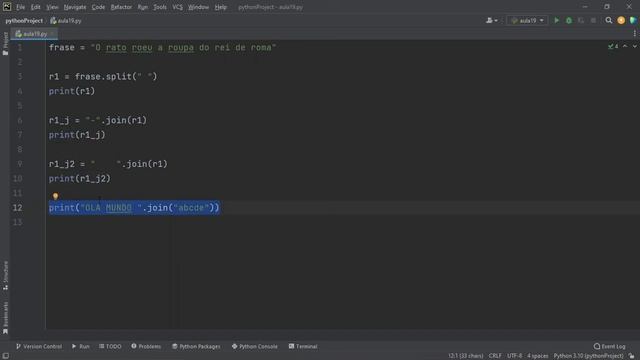
Task: Click the Run with Coverage icon
Action: (x=581, y=20)
